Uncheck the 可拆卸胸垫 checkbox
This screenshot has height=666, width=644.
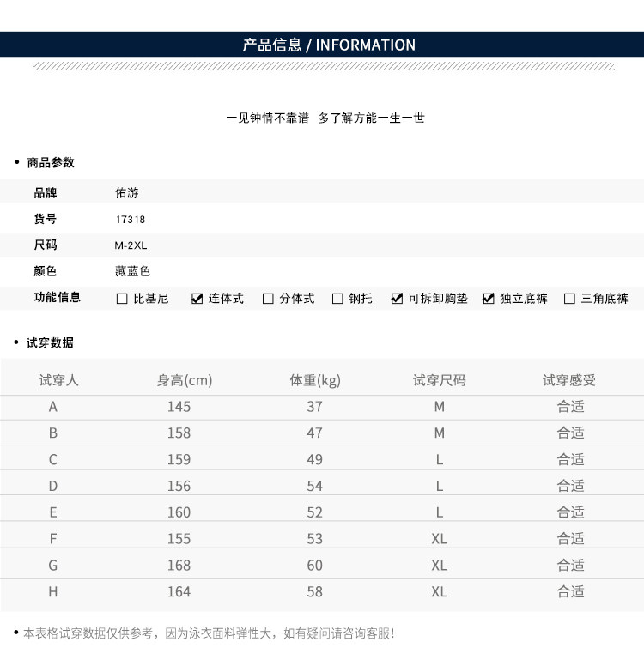(397, 299)
